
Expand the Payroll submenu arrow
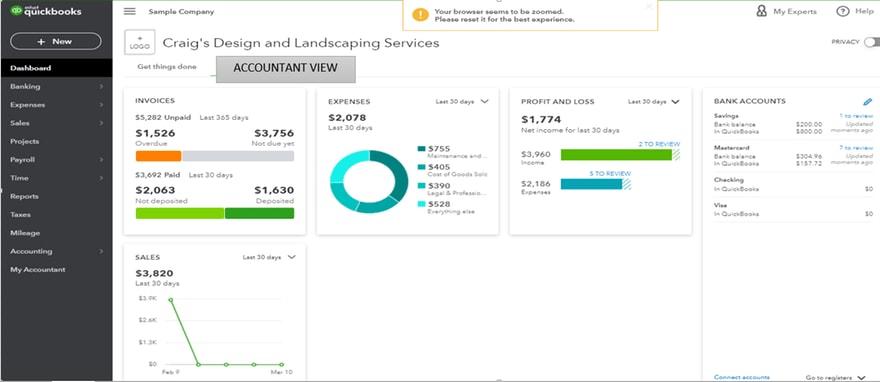(101, 159)
